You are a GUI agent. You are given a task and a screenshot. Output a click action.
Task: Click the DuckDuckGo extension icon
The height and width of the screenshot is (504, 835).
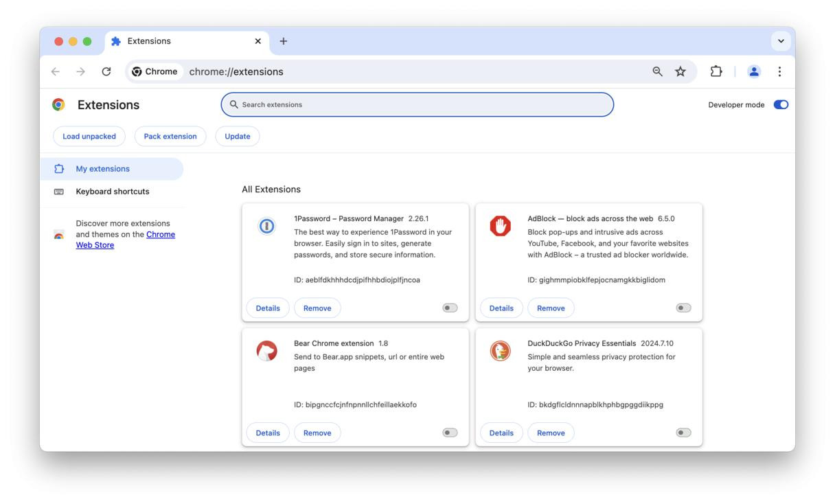tap(500, 351)
